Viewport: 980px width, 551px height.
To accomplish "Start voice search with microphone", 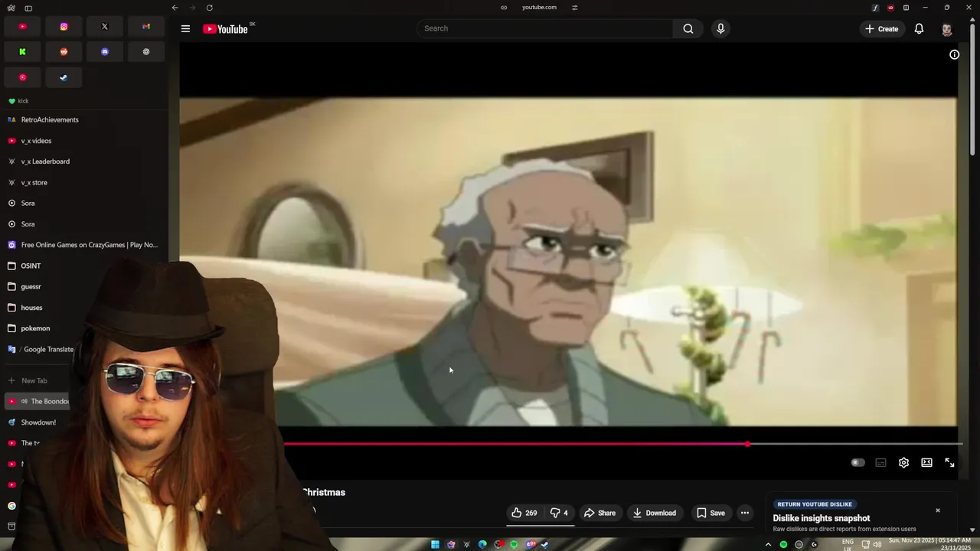I will (720, 28).
